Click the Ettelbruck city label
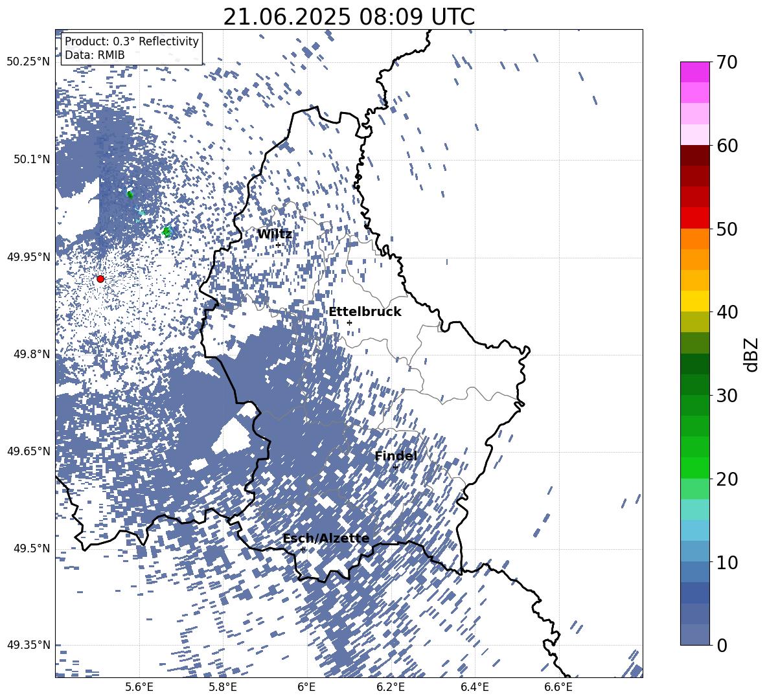767x700 pixels. [365, 312]
